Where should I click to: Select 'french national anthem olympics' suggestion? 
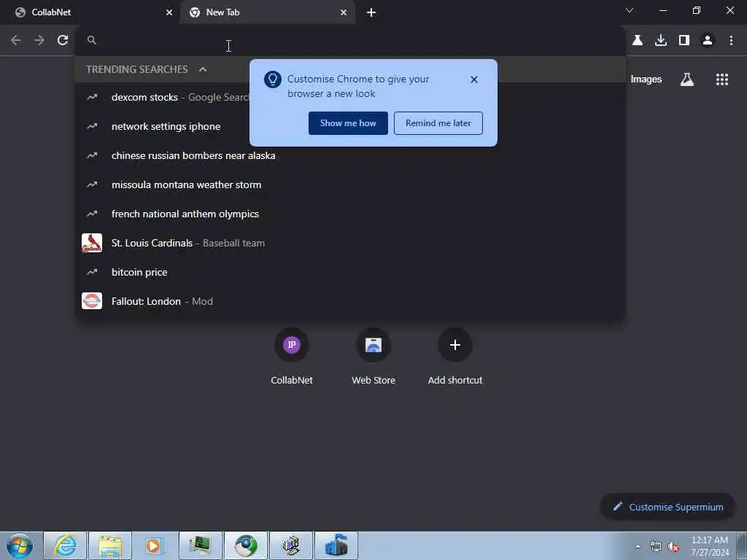pyautogui.click(x=350, y=214)
